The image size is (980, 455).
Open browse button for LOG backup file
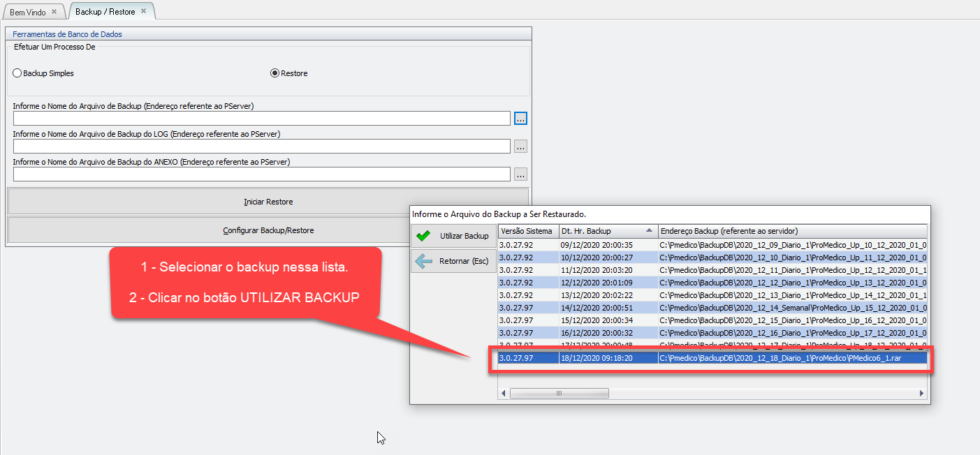coord(520,147)
